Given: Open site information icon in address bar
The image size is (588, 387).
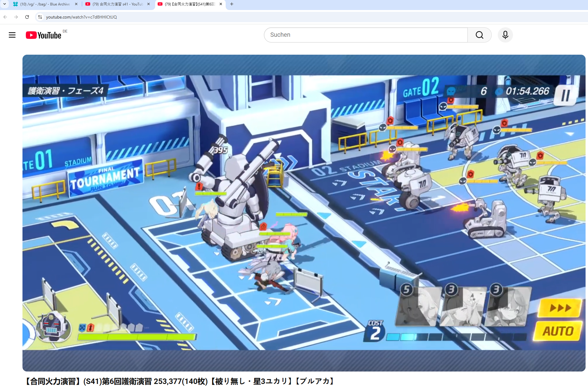Looking at the screenshot, I should (x=40, y=17).
